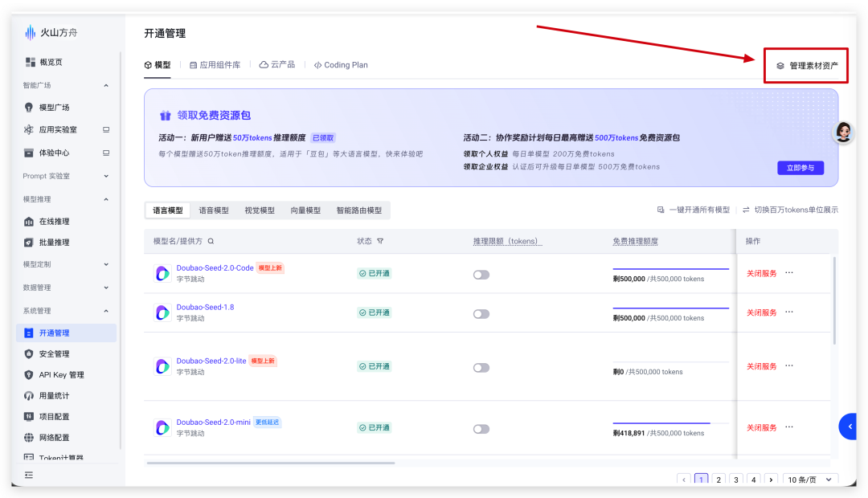Open the 10 条/页 page size dropdown
Viewport: 868px width, 498px height.
[x=810, y=480]
